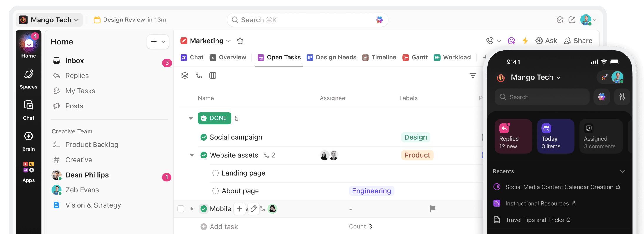Viewport: 644px width, 234px height.
Task: Click the top Search field
Action: click(308, 20)
